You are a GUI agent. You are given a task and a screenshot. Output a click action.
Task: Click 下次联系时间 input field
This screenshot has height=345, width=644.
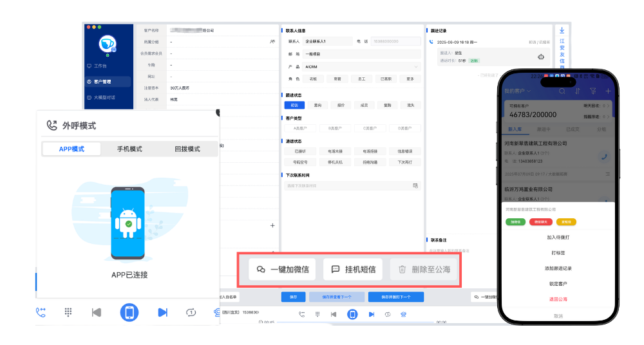[x=352, y=185]
